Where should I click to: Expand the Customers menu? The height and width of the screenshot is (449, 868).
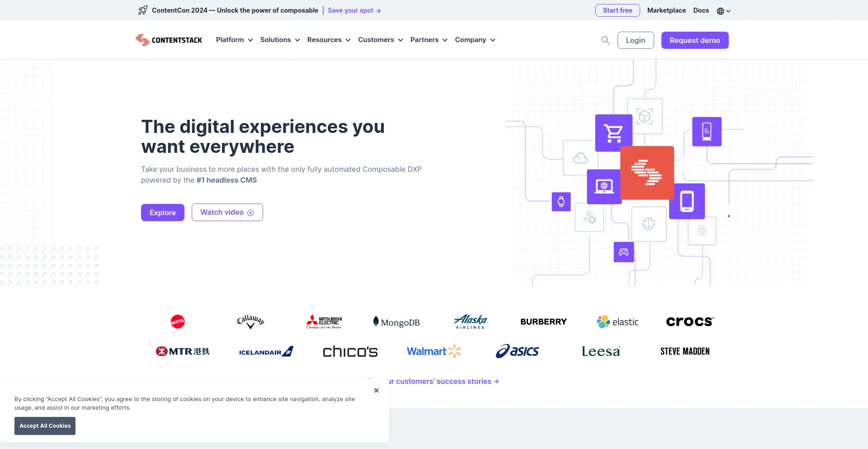(x=380, y=40)
